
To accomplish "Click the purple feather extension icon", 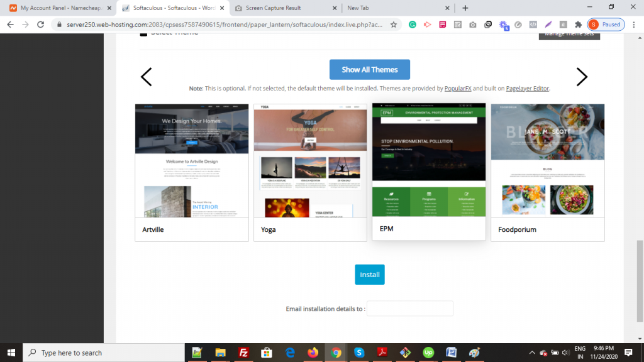I will 548,24.
